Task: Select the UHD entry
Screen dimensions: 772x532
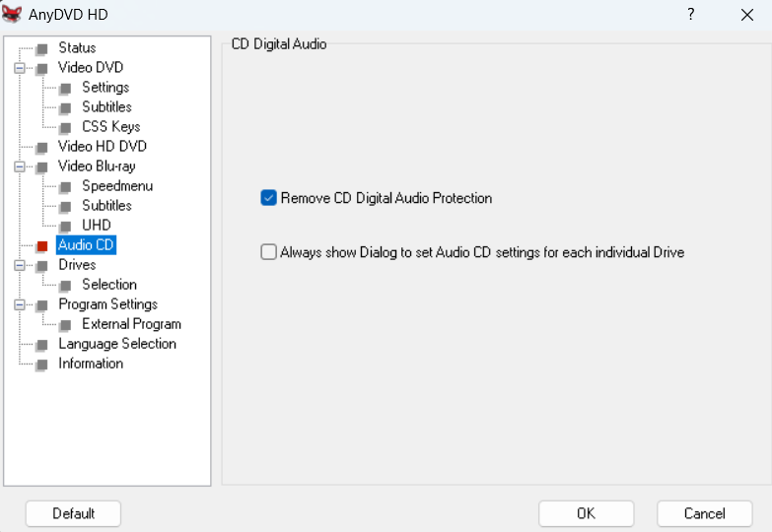Action: [96, 225]
